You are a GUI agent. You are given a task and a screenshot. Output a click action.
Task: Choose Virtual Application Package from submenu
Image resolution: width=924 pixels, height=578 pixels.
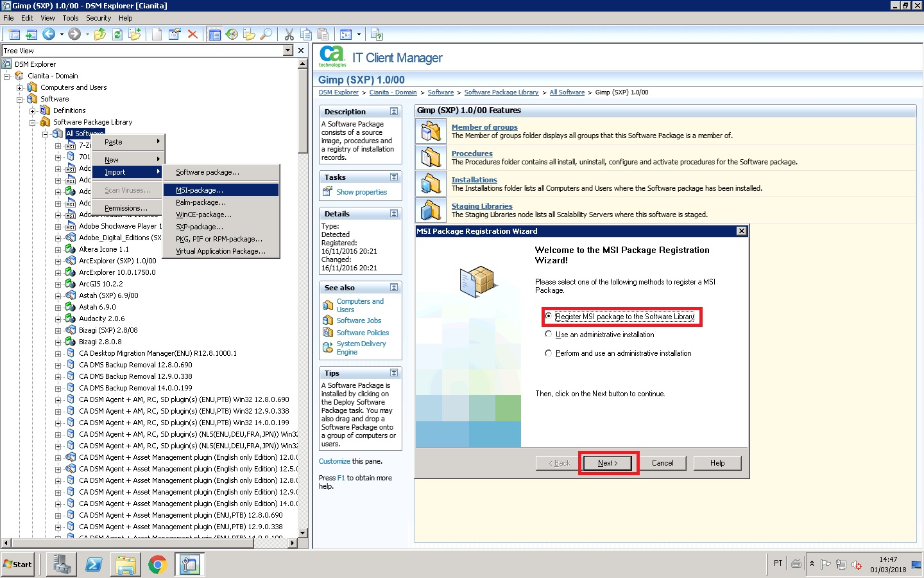click(221, 251)
